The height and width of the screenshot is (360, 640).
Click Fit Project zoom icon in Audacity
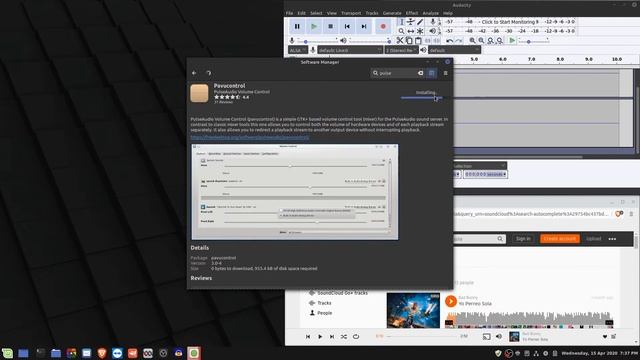click(x=500, y=41)
